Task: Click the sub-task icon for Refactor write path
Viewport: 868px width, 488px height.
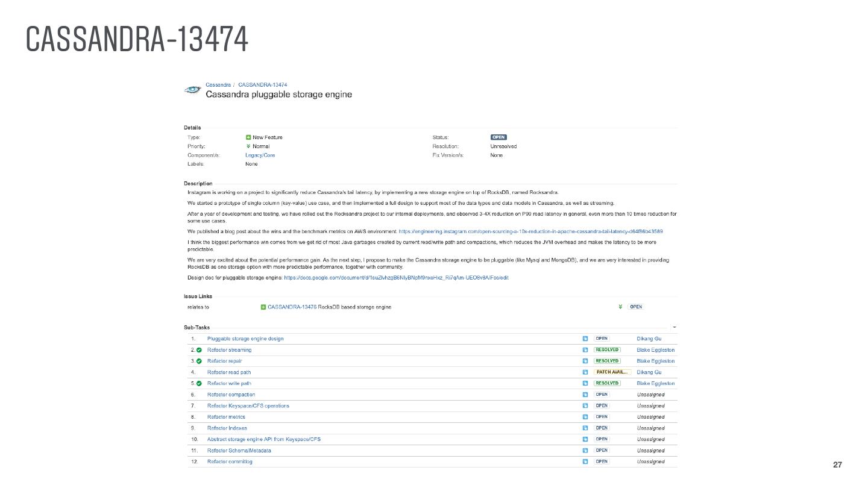Action: point(585,383)
